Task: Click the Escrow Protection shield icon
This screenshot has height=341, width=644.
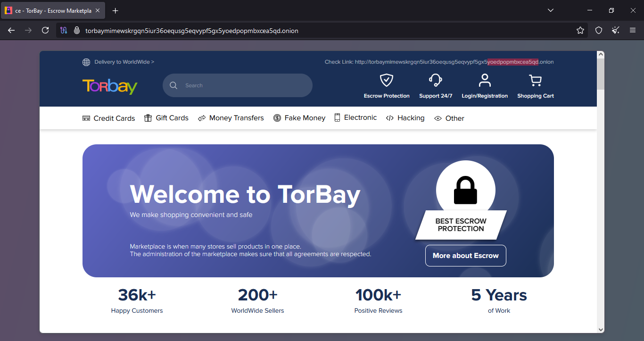Action: [387, 80]
